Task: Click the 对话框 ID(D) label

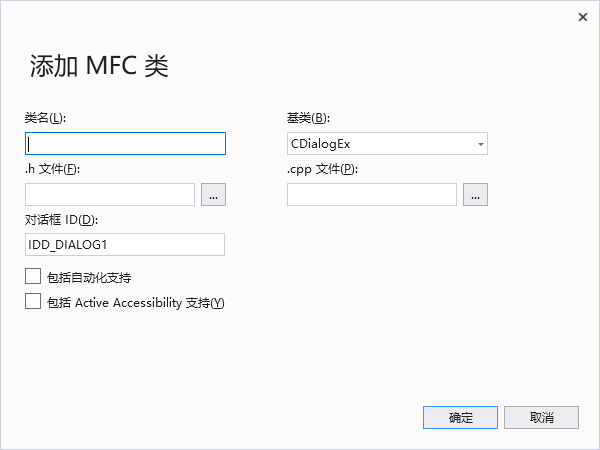Action: click(x=61, y=220)
